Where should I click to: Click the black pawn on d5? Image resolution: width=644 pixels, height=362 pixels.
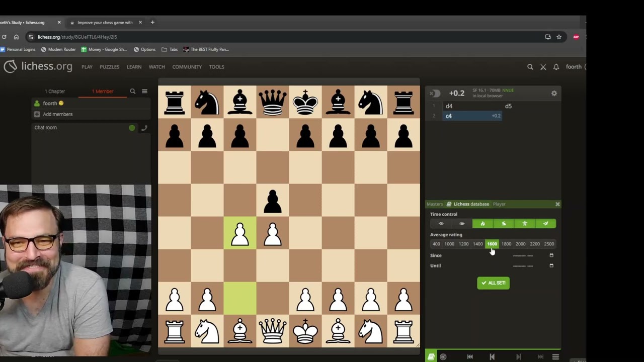273,201
